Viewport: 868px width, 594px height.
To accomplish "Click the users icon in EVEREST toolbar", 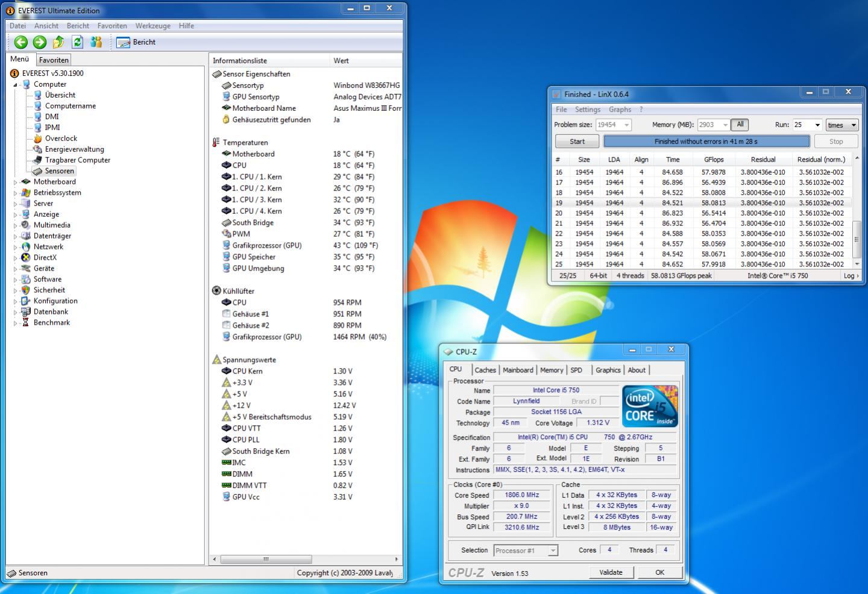I will 96,42.
